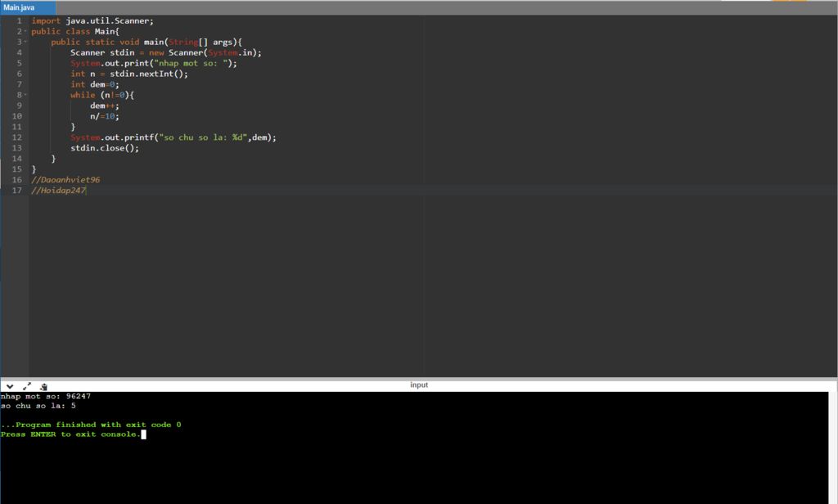Click line number 12 in the gutter
The image size is (838, 504).
pyautogui.click(x=17, y=137)
